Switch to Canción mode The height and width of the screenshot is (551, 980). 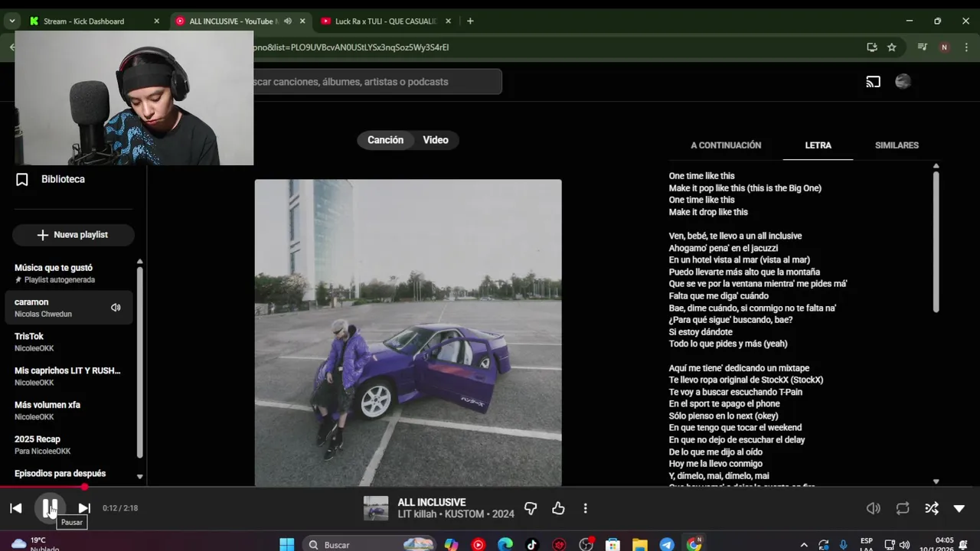point(385,140)
